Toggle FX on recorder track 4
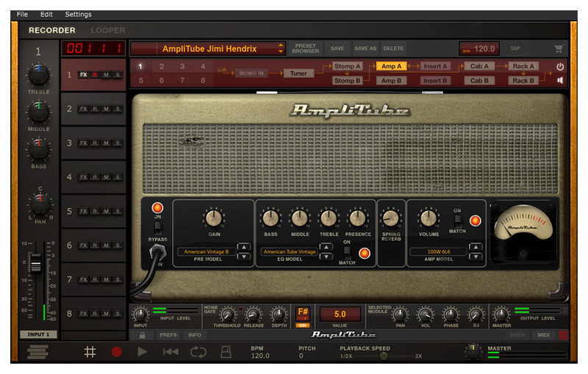 click(83, 177)
